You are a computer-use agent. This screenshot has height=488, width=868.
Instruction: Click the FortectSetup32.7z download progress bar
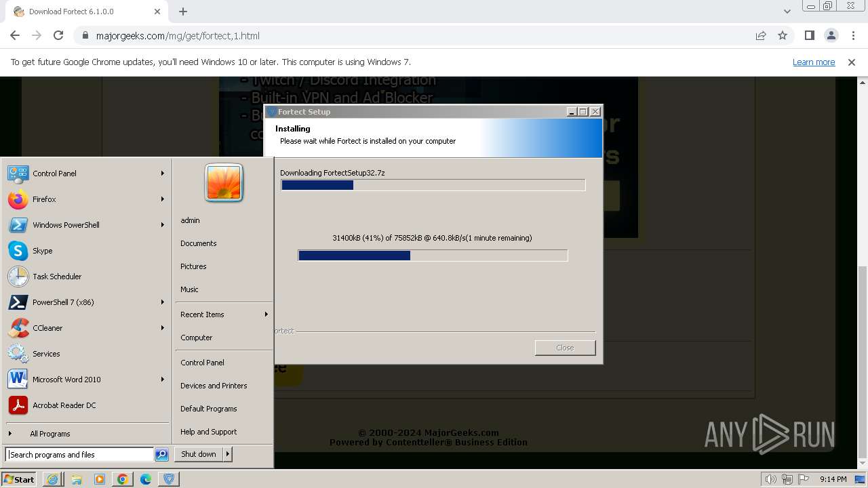[x=433, y=185]
